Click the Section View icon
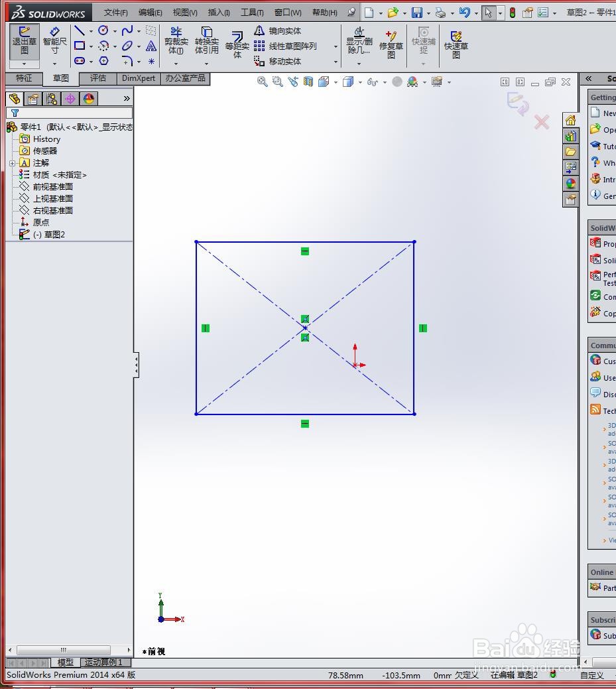 (x=308, y=82)
